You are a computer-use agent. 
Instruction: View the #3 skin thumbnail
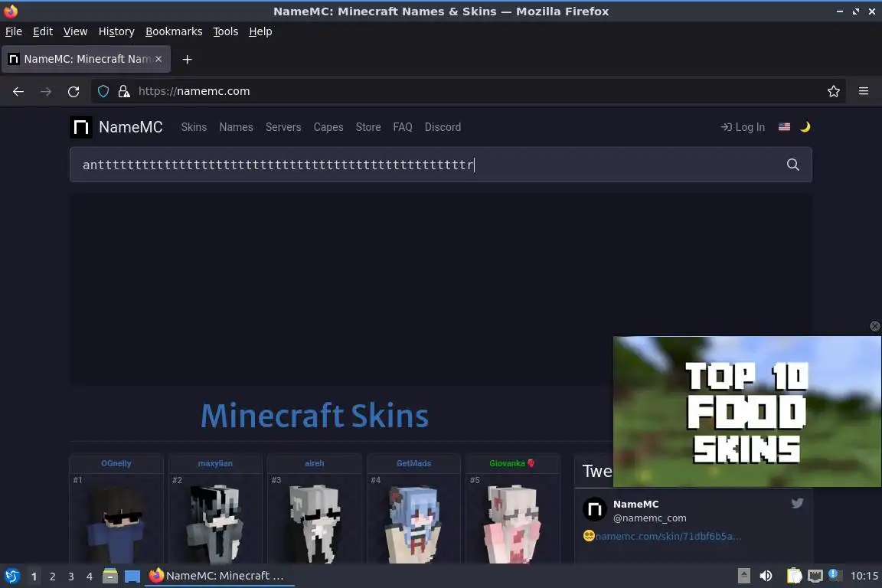(x=315, y=521)
